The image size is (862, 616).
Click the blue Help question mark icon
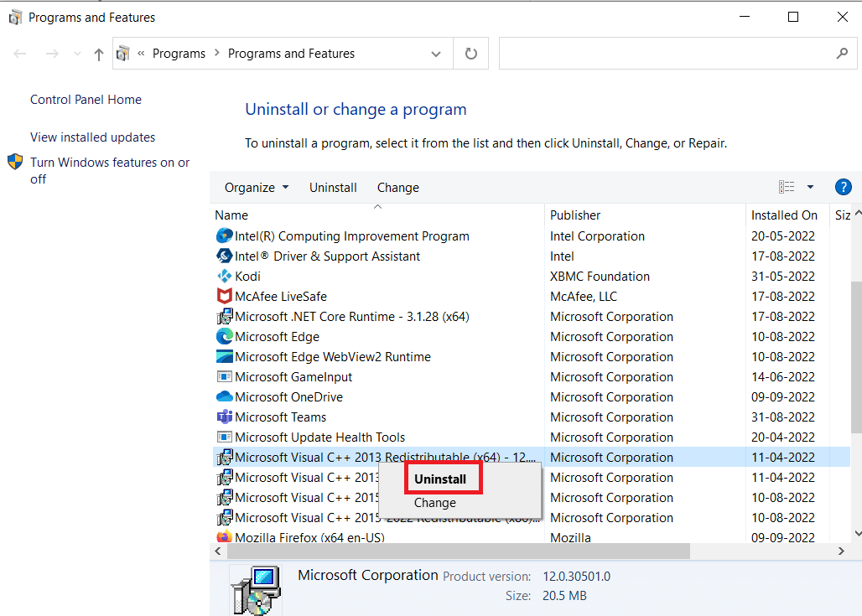click(x=843, y=187)
